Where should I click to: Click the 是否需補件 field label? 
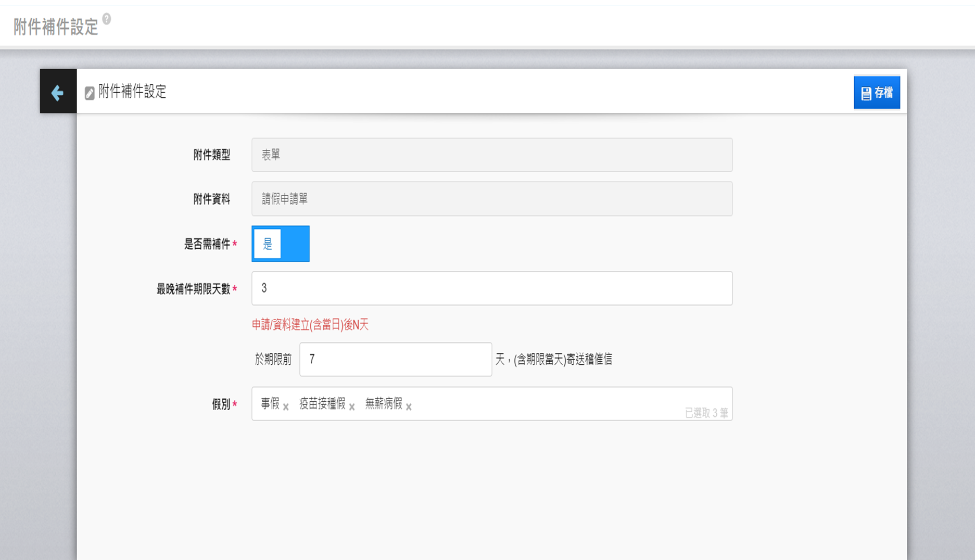[207, 244]
